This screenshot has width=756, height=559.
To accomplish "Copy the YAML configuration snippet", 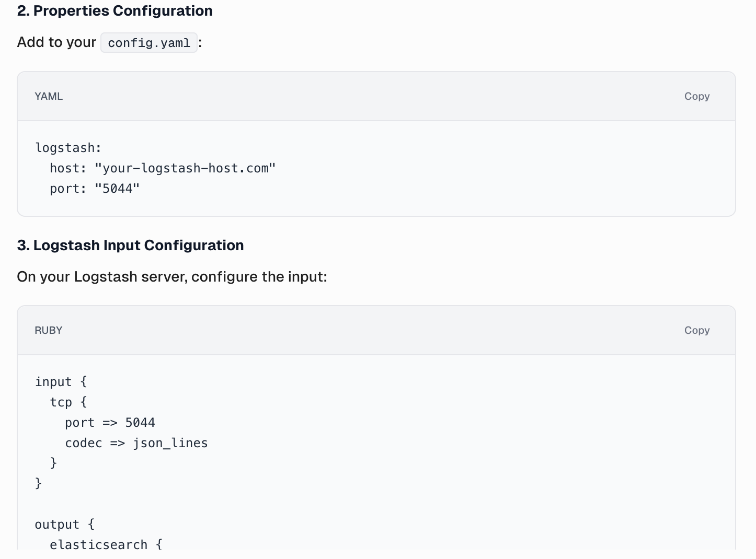I will pyautogui.click(x=697, y=96).
